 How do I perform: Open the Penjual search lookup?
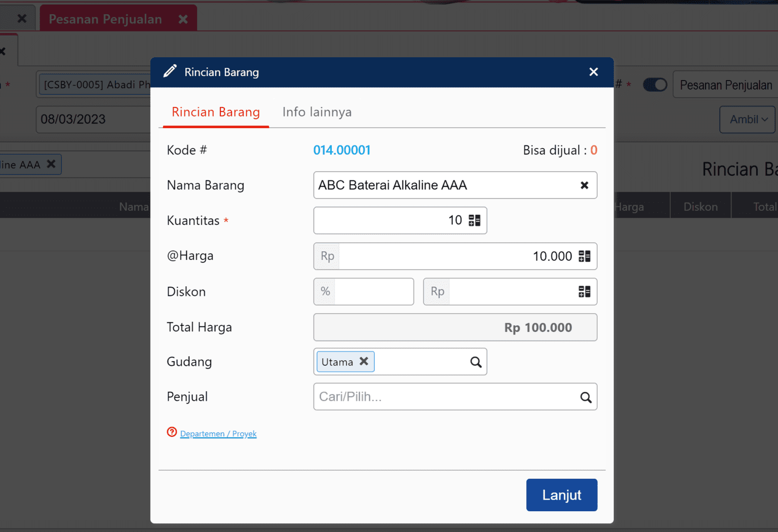click(586, 397)
